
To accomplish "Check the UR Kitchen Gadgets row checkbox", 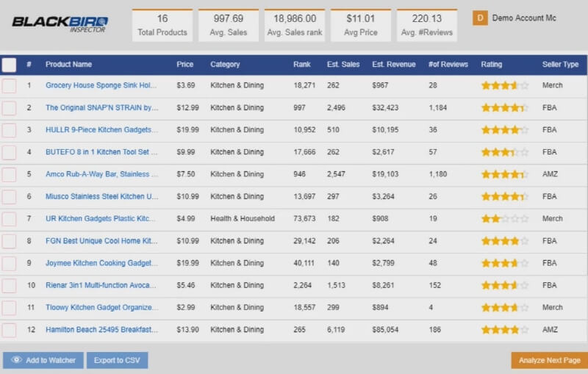I will tap(9, 219).
